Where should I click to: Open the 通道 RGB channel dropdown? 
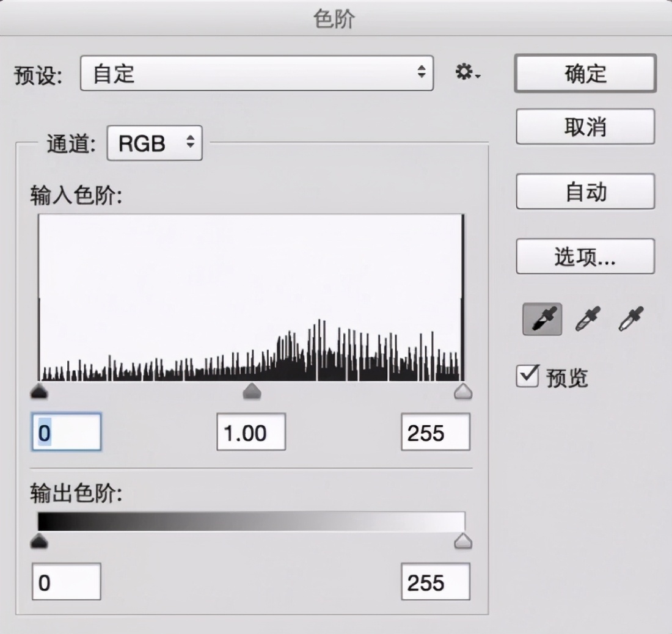tap(155, 143)
